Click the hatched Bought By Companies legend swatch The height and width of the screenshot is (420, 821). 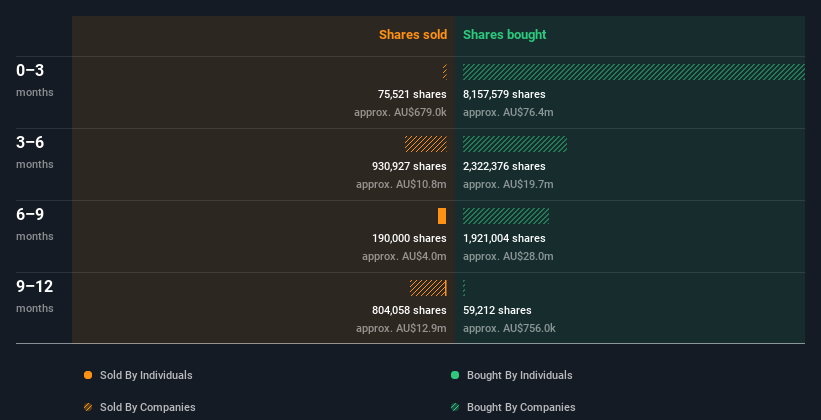click(455, 407)
